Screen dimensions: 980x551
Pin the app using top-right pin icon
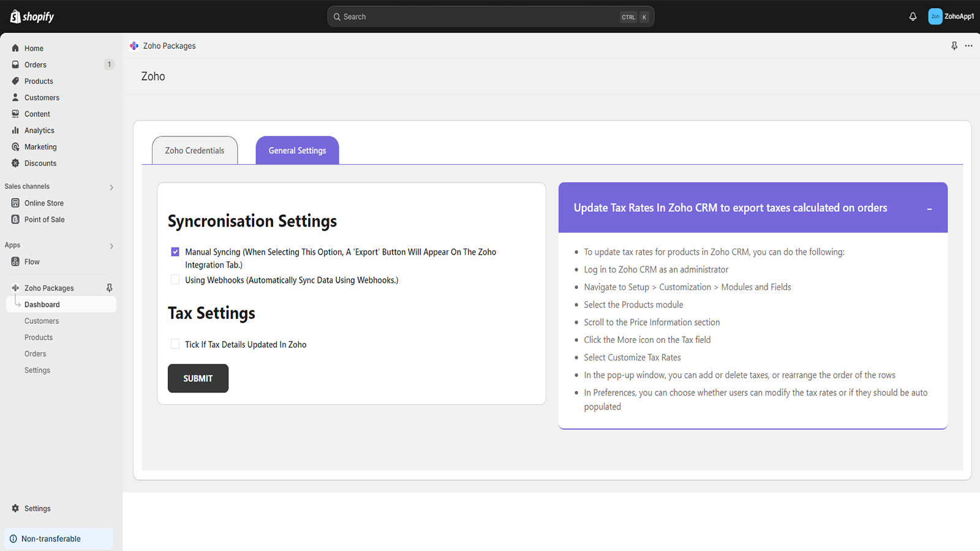tap(954, 46)
